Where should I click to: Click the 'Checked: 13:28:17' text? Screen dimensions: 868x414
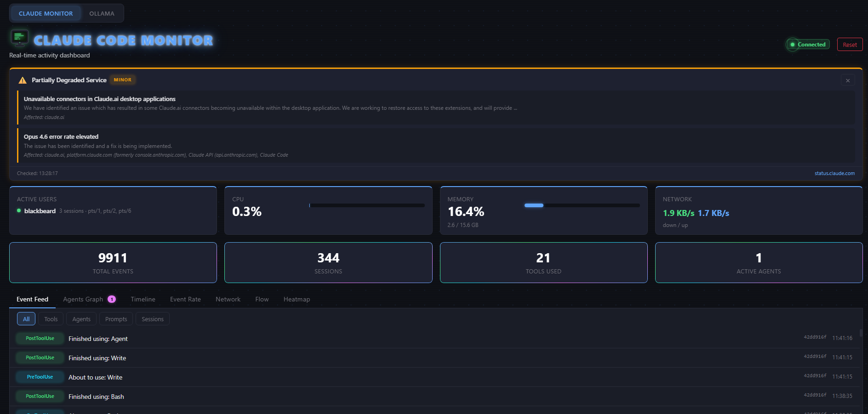tap(37, 173)
